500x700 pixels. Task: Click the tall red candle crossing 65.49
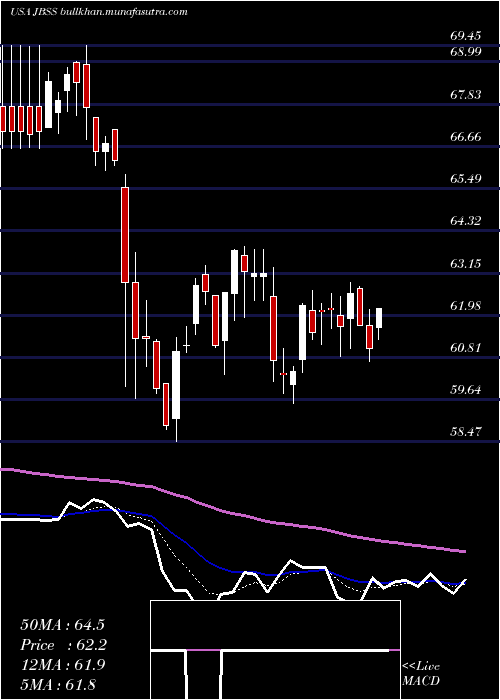click(x=125, y=235)
